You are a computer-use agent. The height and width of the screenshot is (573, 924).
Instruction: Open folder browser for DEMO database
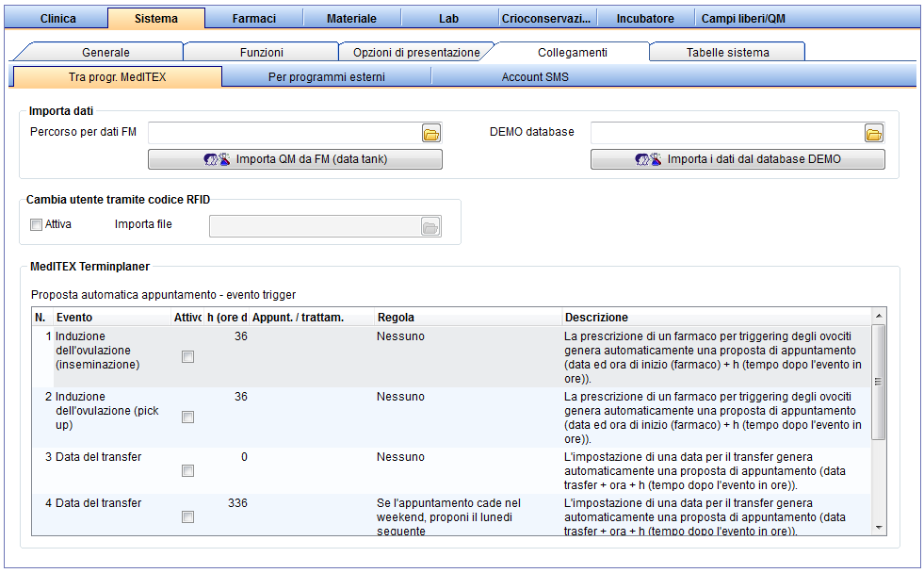pos(874,134)
